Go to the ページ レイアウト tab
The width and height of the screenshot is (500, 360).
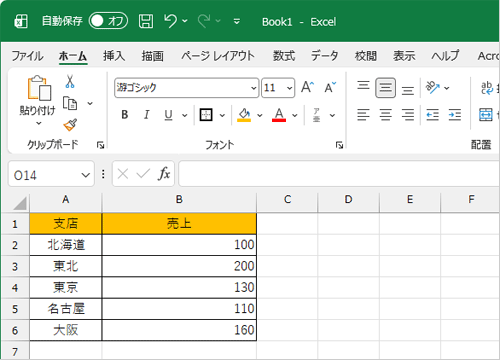[x=218, y=56]
